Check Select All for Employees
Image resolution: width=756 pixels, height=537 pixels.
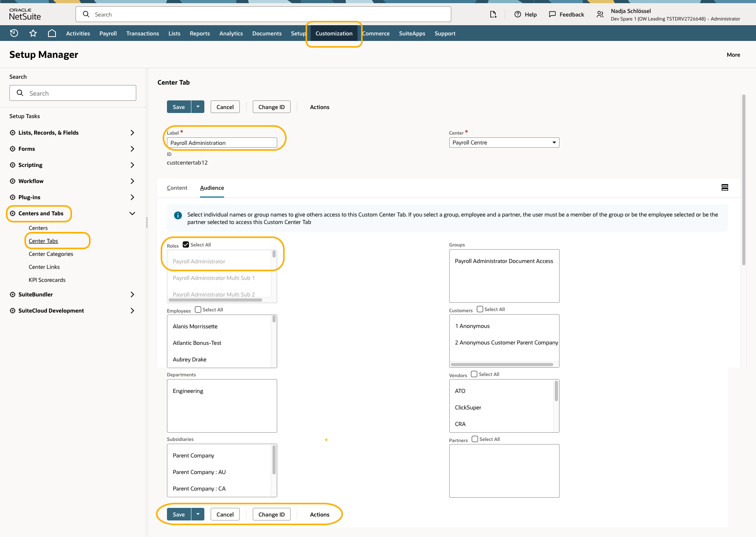coord(198,309)
